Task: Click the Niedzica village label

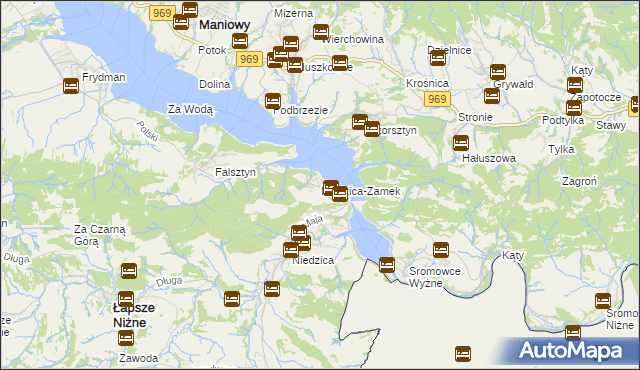Action: click(x=313, y=260)
